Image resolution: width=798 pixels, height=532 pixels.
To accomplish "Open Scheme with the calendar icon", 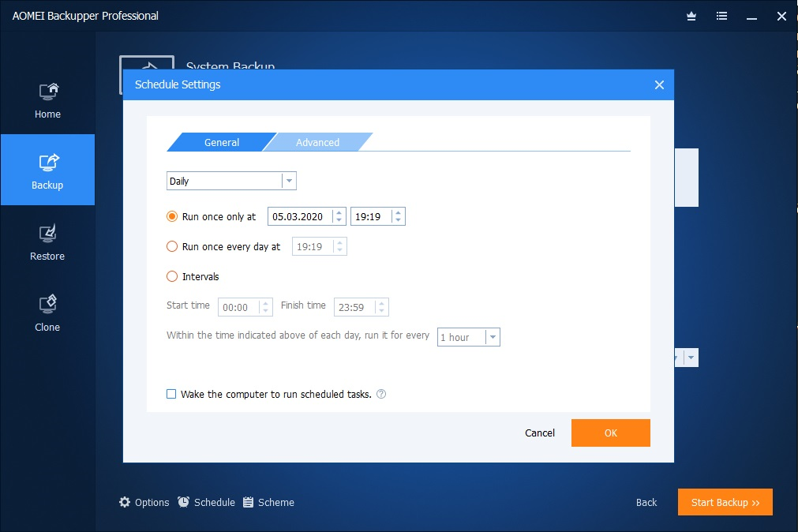I will tap(268, 503).
